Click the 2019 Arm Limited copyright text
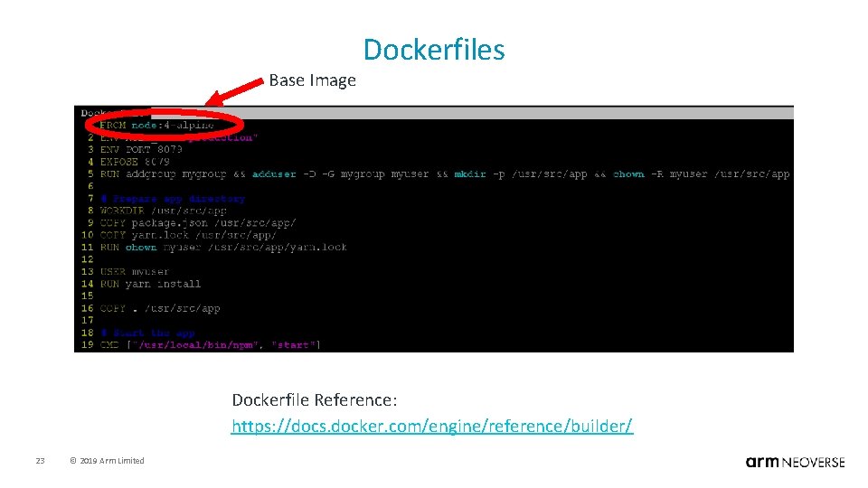The height and width of the screenshot is (488, 868). tap(107, 460)
